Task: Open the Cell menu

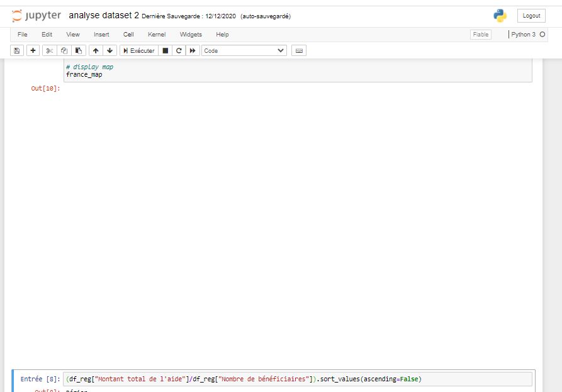Action: 128,35
